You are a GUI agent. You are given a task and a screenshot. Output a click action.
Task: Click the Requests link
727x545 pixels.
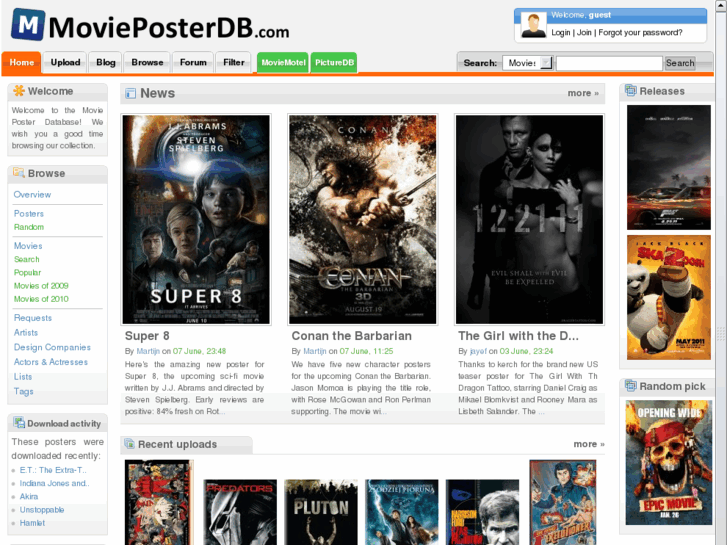(32, 318)
